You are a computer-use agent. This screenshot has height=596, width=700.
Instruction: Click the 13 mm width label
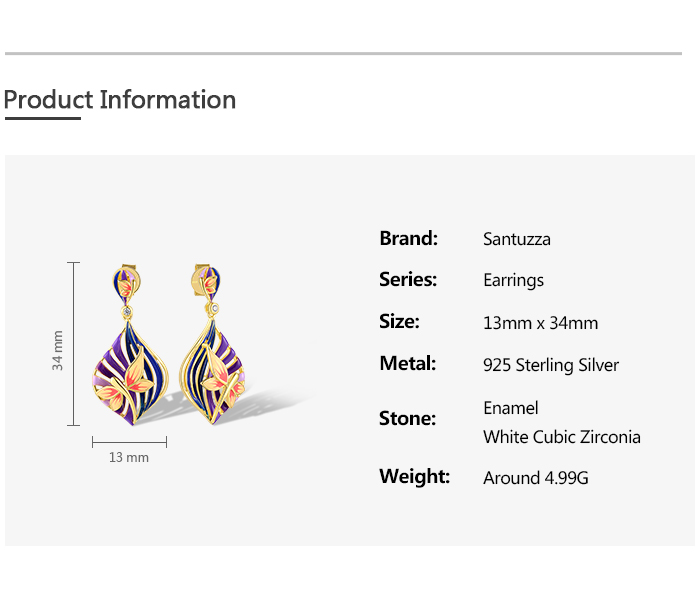coord(129,458)
